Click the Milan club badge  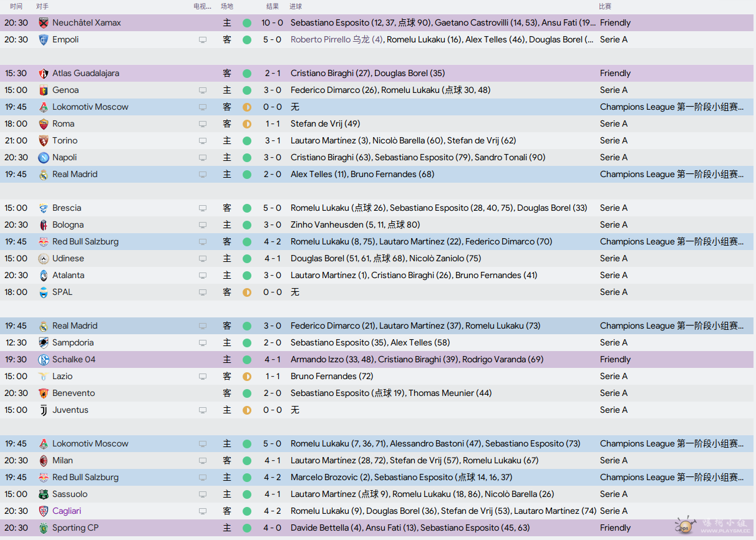43,461
